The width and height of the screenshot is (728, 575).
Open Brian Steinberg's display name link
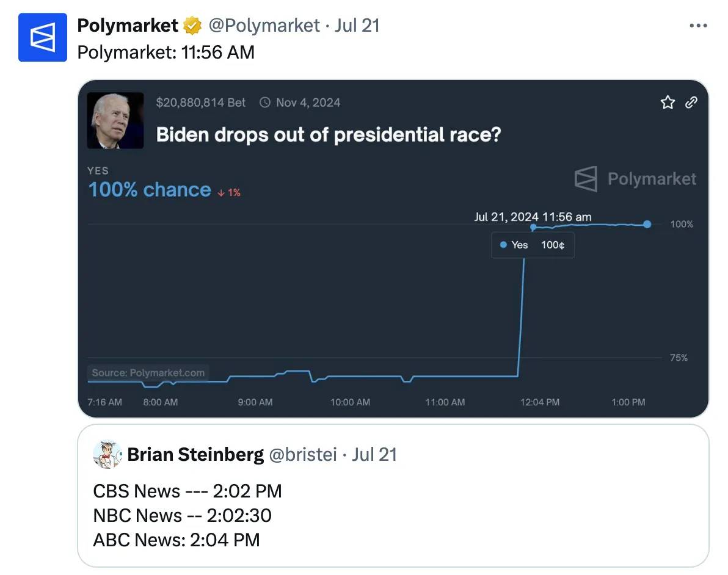195,455
